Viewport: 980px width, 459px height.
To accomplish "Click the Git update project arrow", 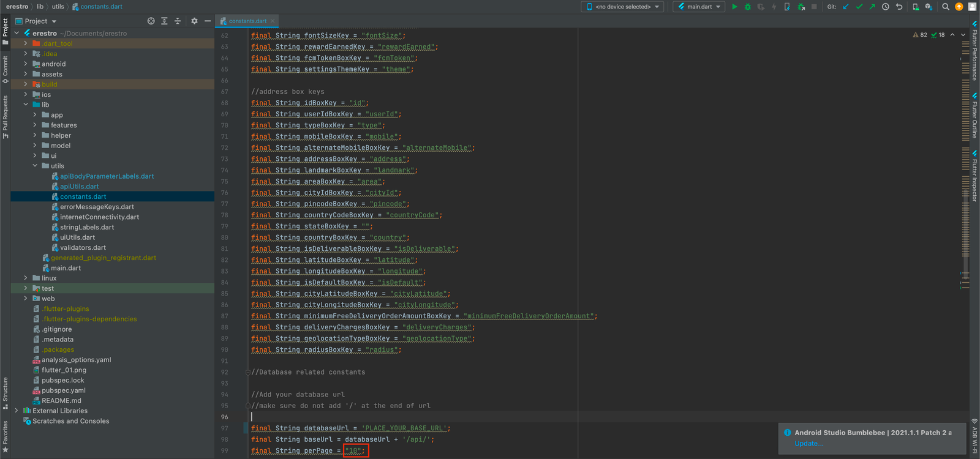I will tap(846, 7).
